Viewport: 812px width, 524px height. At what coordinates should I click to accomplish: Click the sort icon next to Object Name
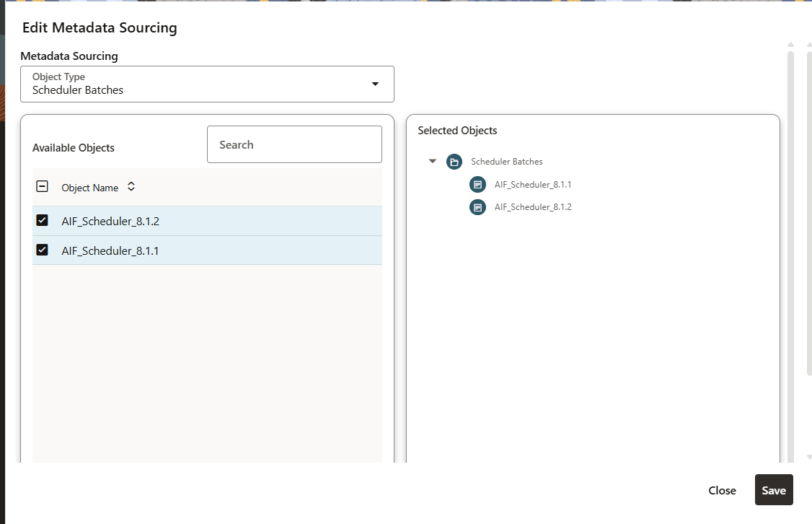pyautogui.click(x=131, y=186)
